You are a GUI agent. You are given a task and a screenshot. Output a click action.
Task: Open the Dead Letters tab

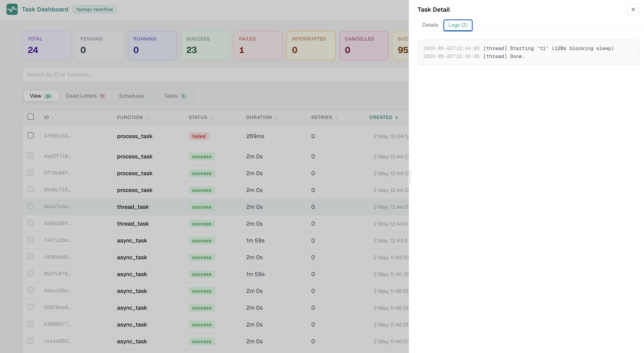point(86,96)
